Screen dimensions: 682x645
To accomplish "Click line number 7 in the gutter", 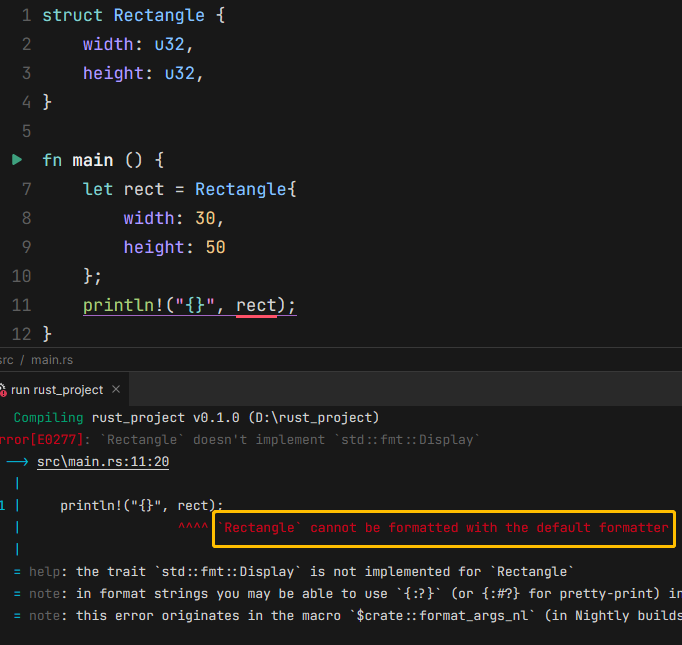I will (26, 189).
